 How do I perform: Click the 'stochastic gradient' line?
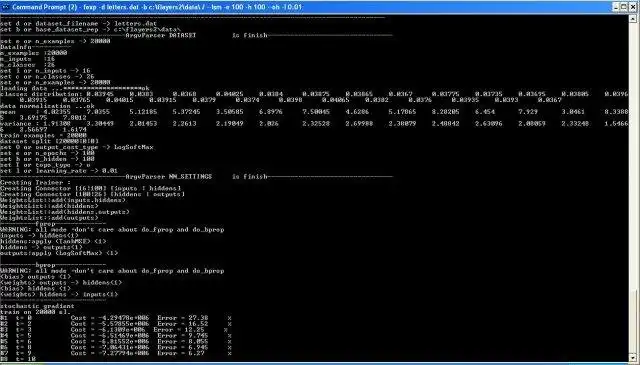click(x=37, y=305)
